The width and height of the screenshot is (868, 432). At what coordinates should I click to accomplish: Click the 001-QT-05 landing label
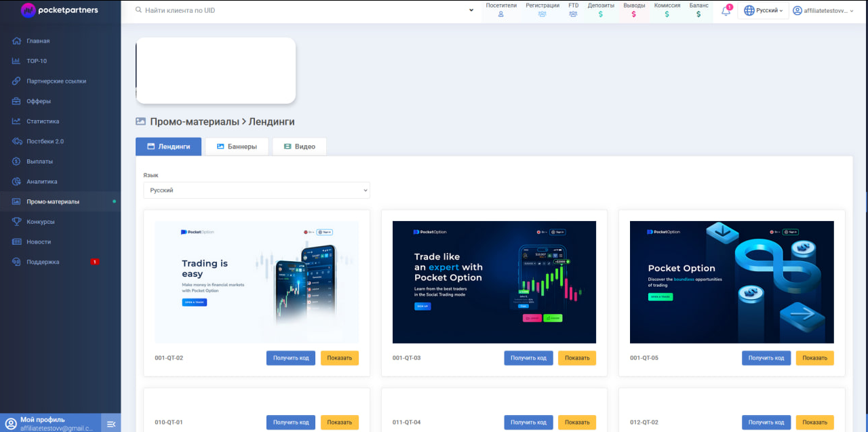[x=644, y=358]
